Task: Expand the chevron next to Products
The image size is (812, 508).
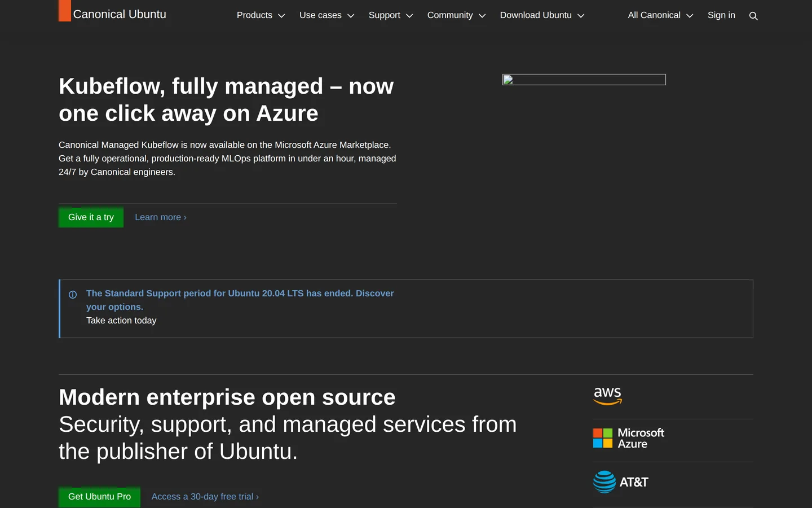Action: 281,16
